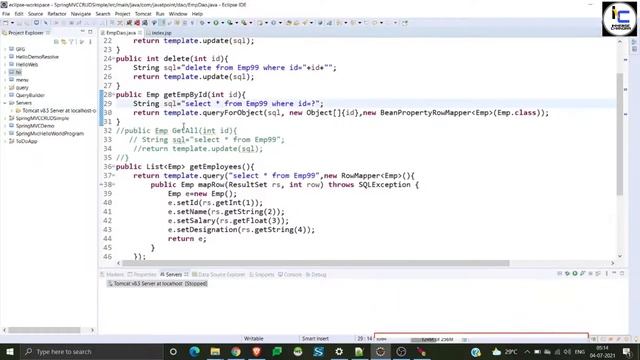Click the Windows Start button

[x=10, y=351]
